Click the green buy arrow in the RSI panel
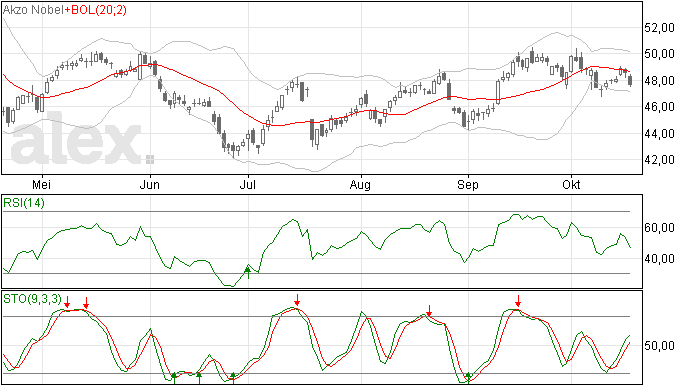Image resolution: width=690 pixels, height=387 pixels. (x=248, y=272)
